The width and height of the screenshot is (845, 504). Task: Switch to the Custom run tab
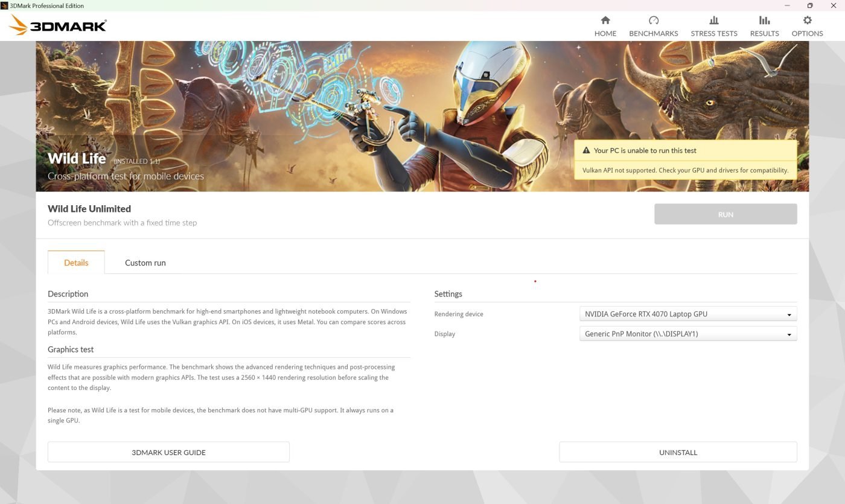145,263
